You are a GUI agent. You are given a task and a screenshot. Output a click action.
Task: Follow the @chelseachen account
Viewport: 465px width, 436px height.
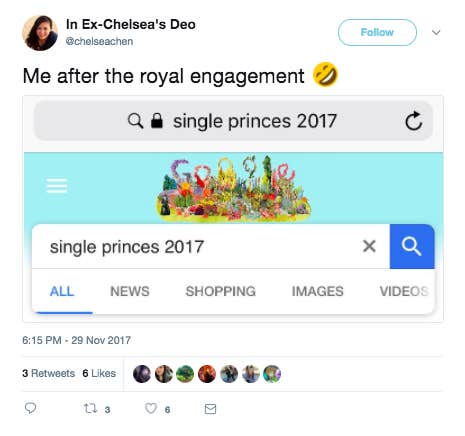(377, 32)
